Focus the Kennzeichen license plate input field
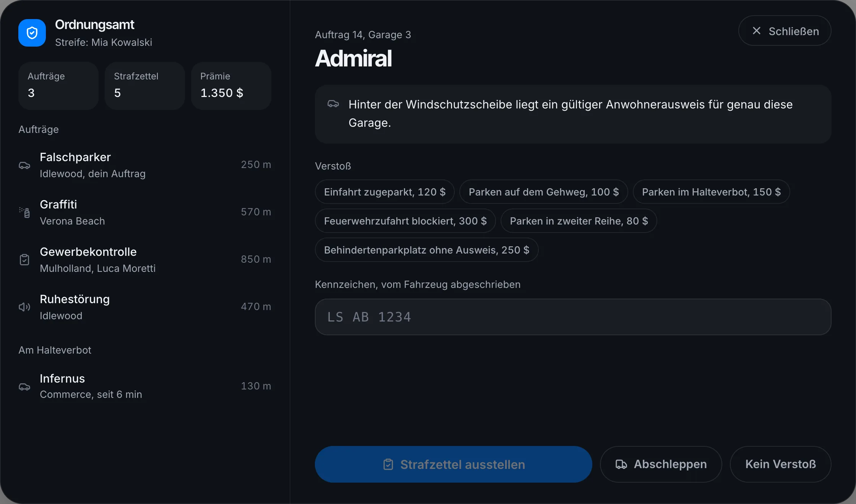This screenshot has width=856, height=504. (x=573, y=317)
